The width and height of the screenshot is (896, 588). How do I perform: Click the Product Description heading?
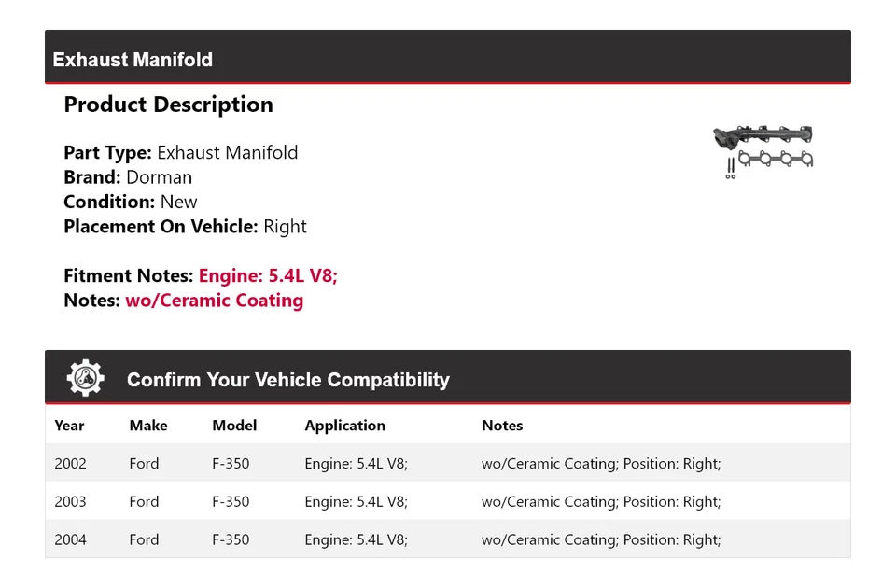coord(168,105)
